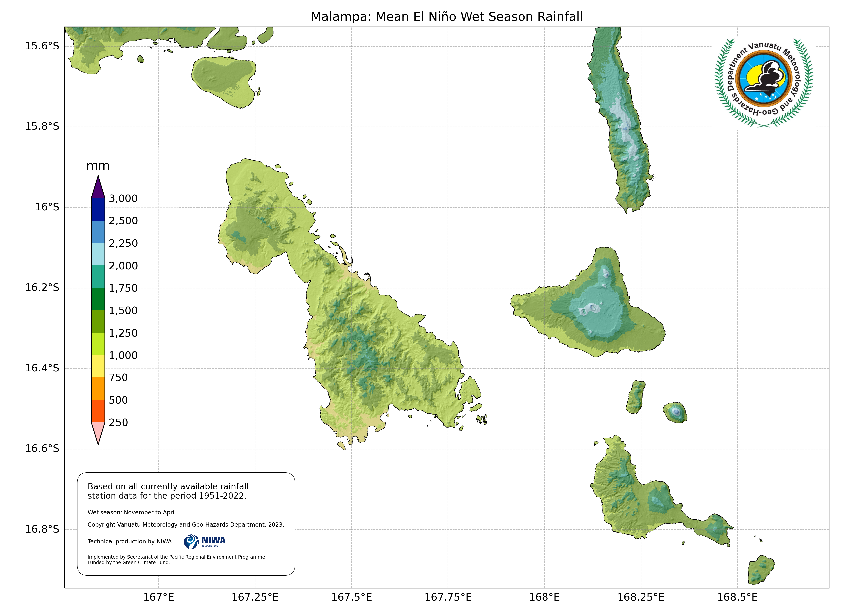Click the 3,000 colorbar tick label
Image resolution: width=868 pixels, height=614 pixels.
point(123,198)
